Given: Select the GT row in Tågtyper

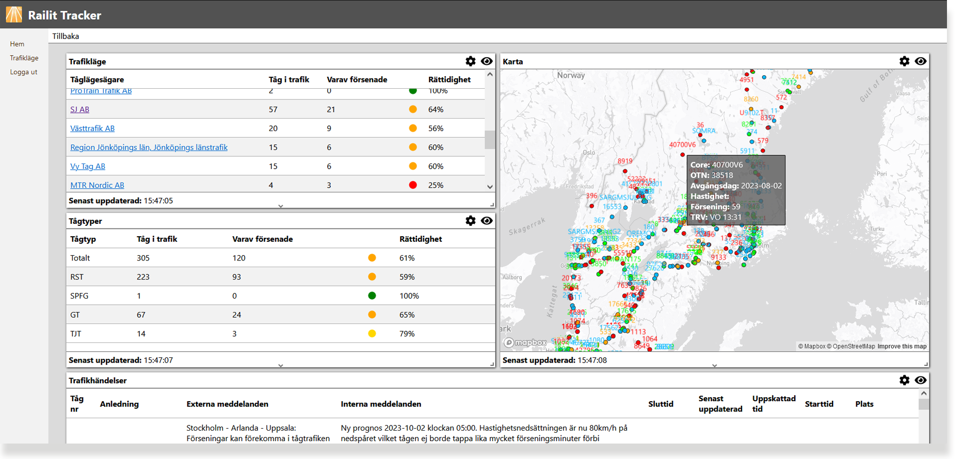Looking at the screenshot, I should [x=281, y=315].
